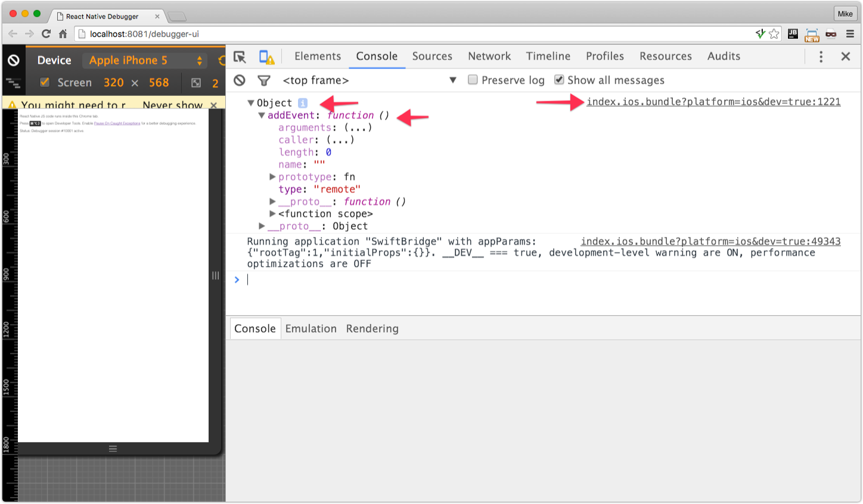This screenshot has height=504, width=863.
Task: Click the disable emulation icon beside Device
Action: pos(13,60)
